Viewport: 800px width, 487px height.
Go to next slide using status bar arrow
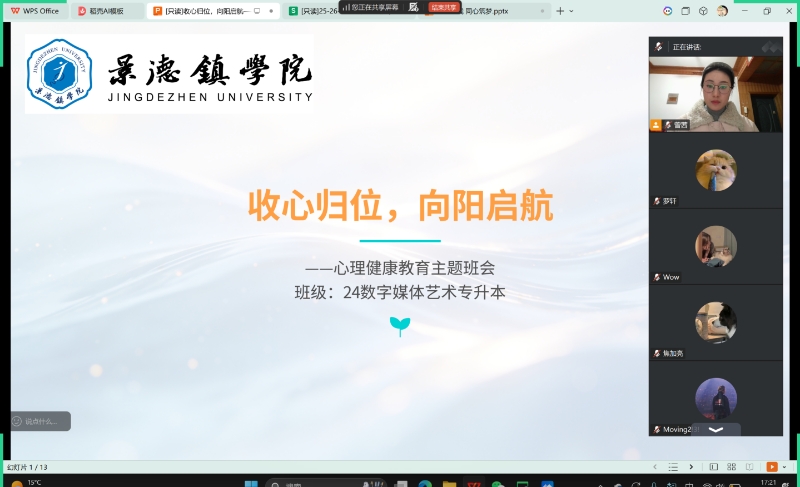(689, 467)
